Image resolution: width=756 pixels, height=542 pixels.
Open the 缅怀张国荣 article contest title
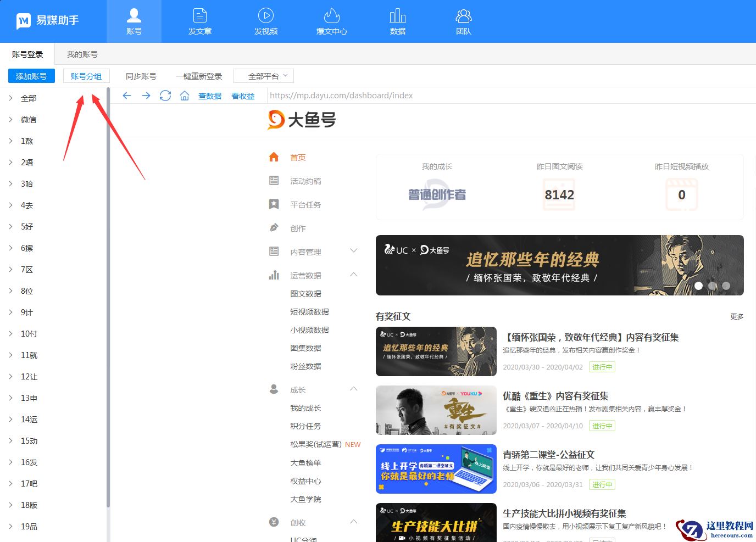(591, 337)
